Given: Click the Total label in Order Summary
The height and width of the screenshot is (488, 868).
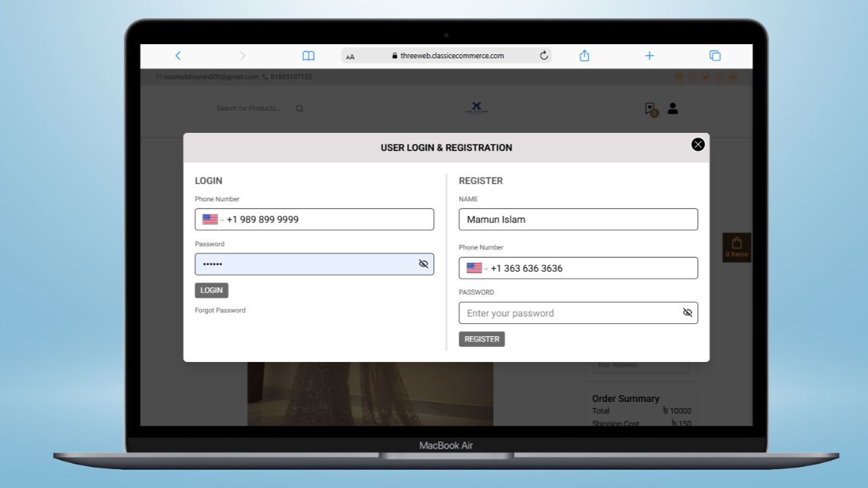Looking at the screenshot, I should coord(601,411).
